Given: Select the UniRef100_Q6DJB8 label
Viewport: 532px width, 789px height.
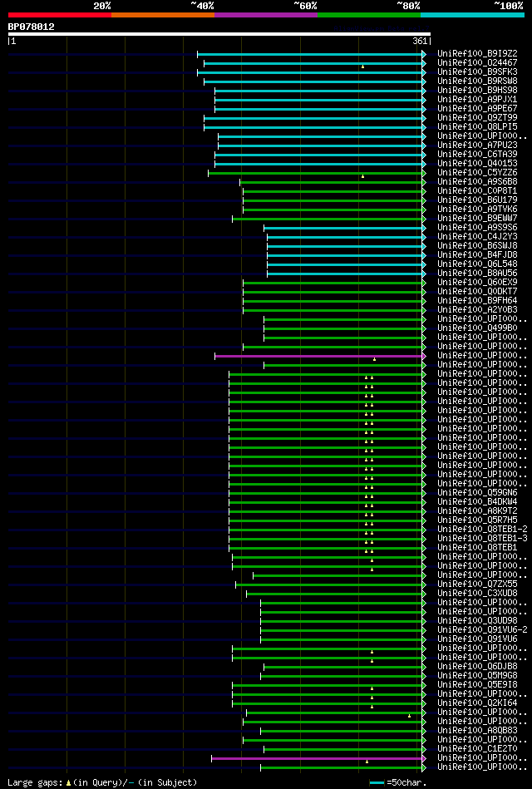Looking at the screenshot, I should point(478,666).
